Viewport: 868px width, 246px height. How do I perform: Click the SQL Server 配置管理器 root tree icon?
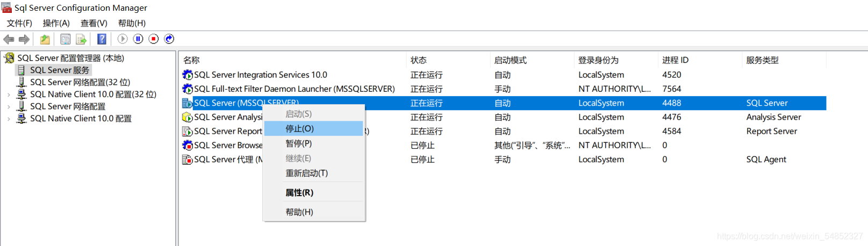click(9, 58)
